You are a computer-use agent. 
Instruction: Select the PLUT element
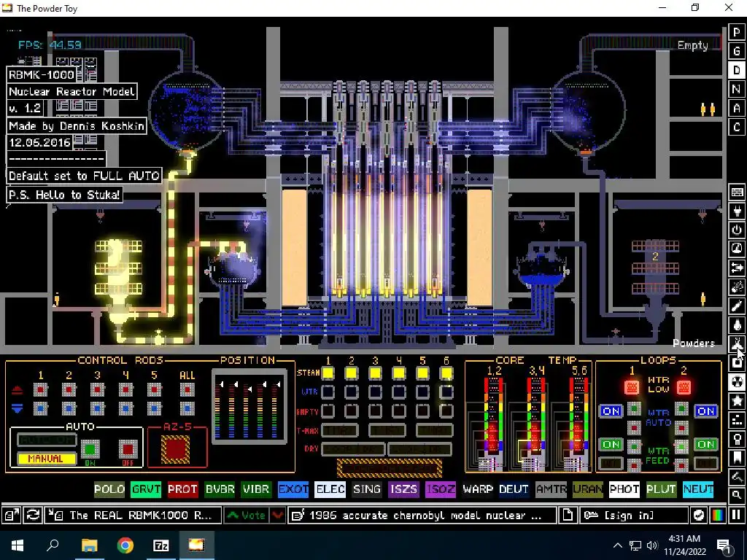coord(661,489)
